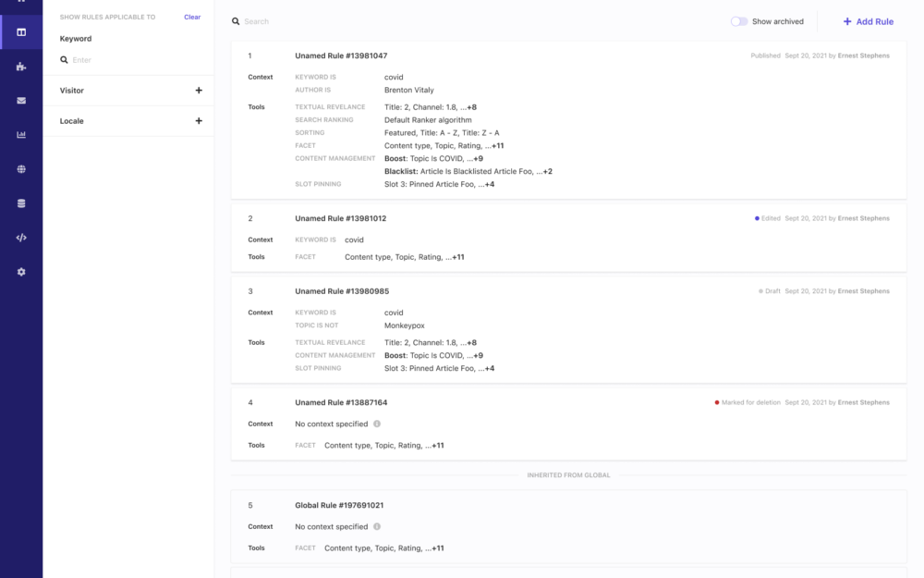Expand the Visitor filter section
Image resolution: width=924 pixels, height=578 pixels.
click(199, 91)
